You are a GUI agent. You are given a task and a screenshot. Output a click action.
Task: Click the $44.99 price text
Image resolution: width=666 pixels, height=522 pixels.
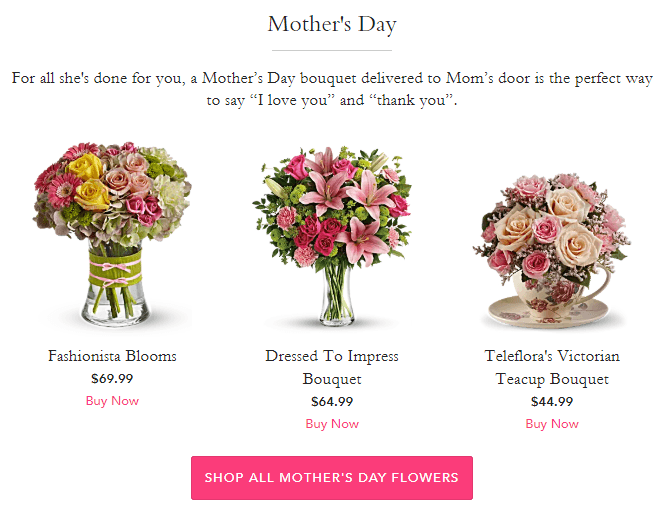[x=552, y=402]
